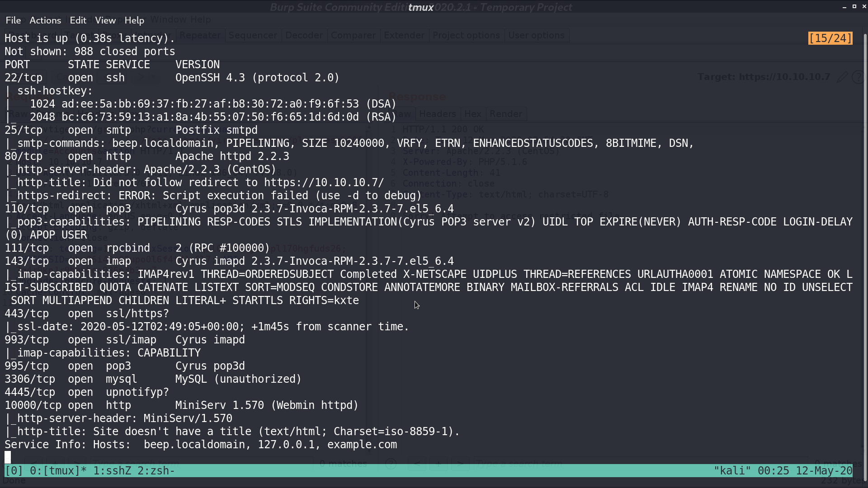This screenshot has width=868, height=488.
Task: Open the Edit menu
Action: click(78, 20)
